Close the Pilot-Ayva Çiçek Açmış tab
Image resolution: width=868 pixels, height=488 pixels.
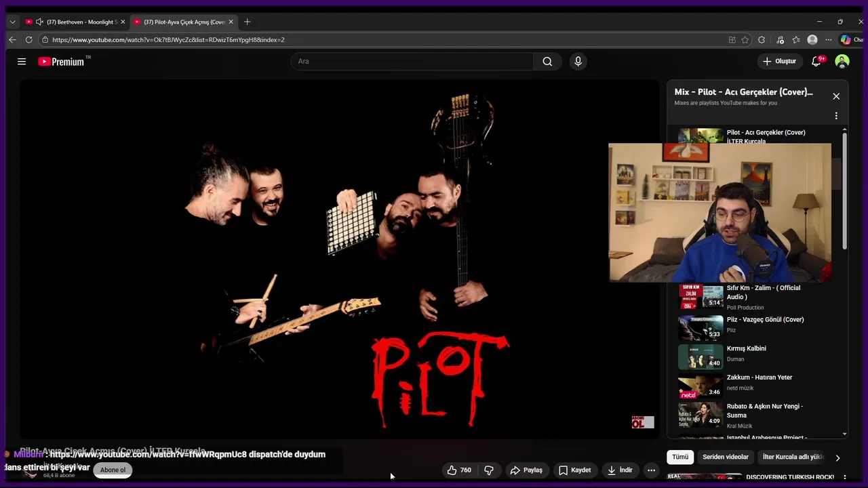(231, 22)
